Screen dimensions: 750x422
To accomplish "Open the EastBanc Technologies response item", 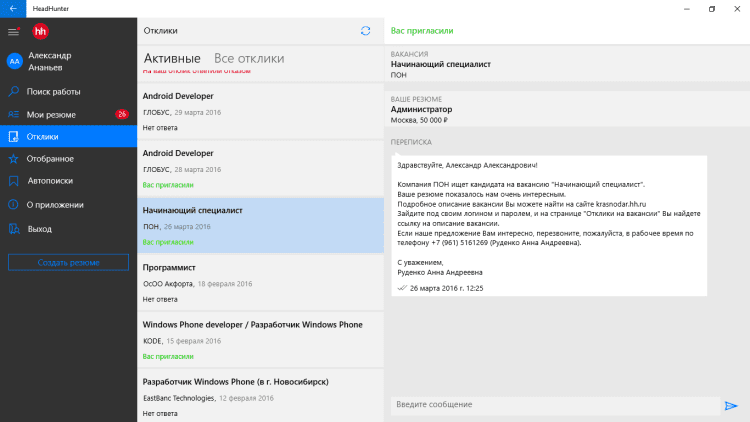I will pos(260,396).
